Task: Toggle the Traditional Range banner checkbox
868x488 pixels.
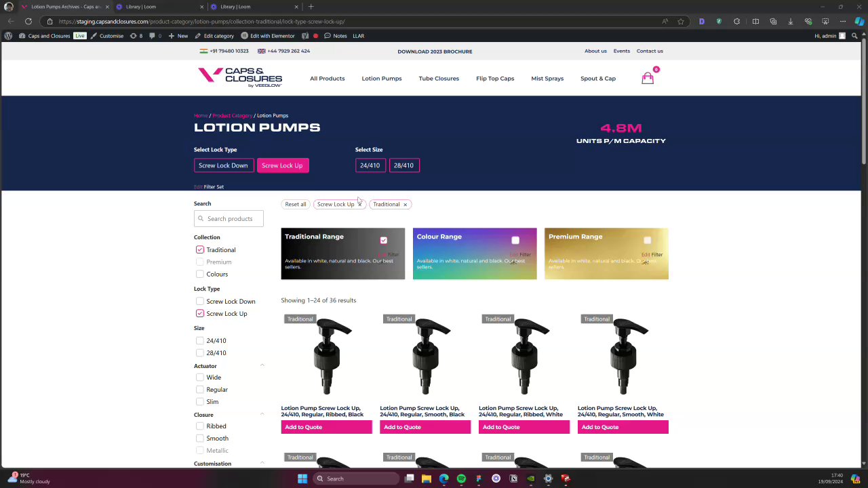Action: pos(383,241)
